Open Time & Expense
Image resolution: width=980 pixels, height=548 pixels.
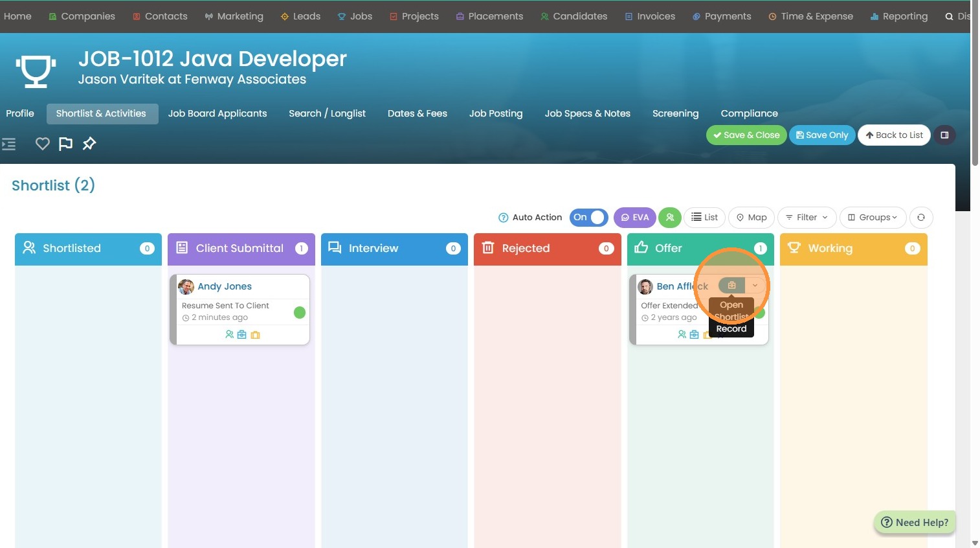pyautogui.click(x=810, y=16)
